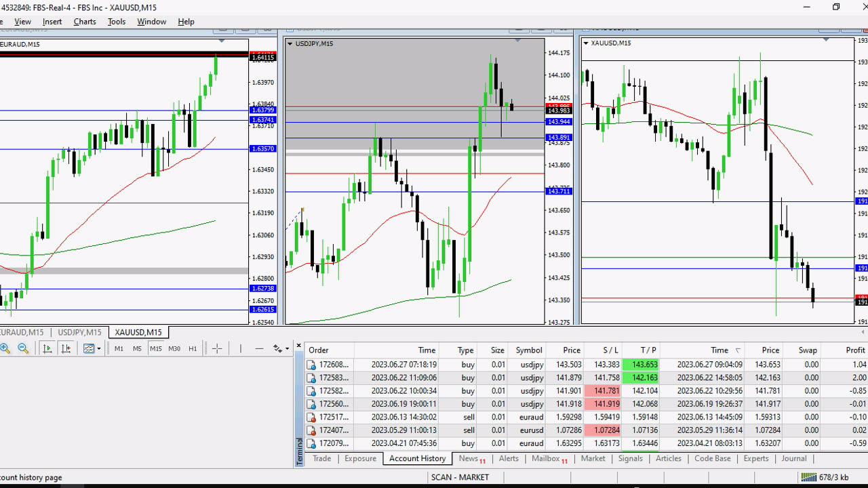This screenshot has width=868, height=488.
Task: Open the Mailbox tab in Terminal
Action: coord(549,459)
